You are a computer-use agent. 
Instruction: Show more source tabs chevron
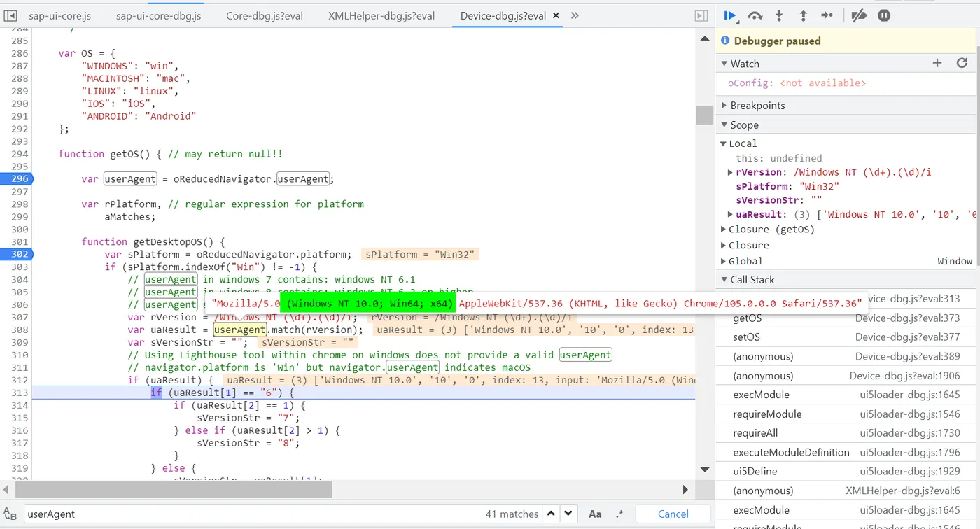[x=575, y=15]
